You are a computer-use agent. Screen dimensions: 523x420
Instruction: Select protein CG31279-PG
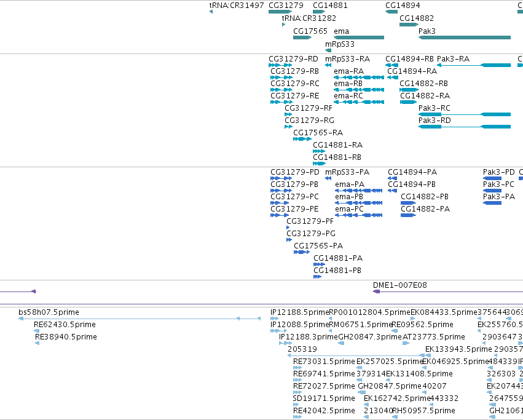(311, 234)
